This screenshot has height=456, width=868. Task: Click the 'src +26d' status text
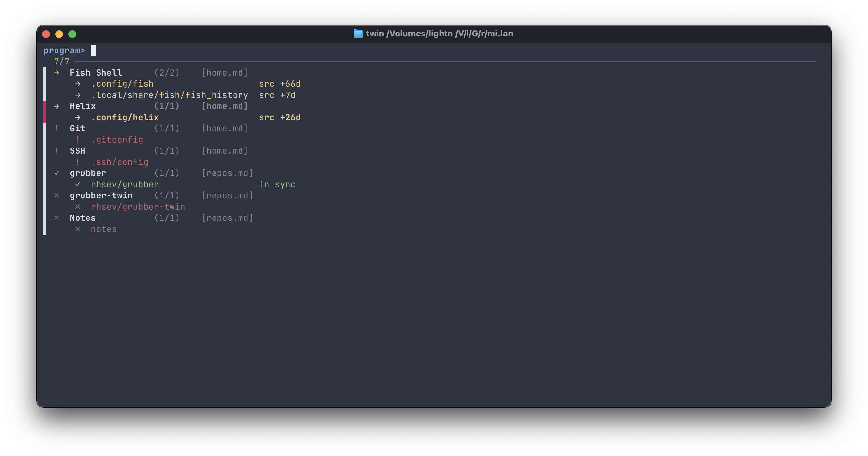coord(280,117)
